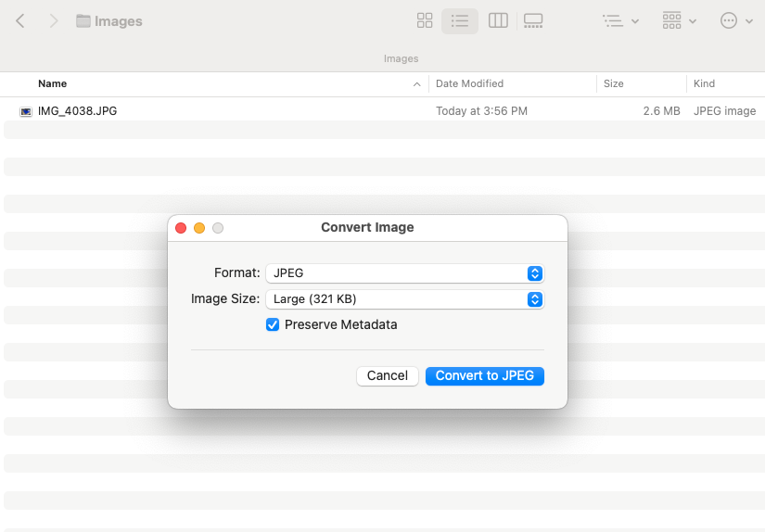The width and height of the screenshot is (765, 532).
Task: Click the Images folder icon in the title bar
Action: (83, 21)
